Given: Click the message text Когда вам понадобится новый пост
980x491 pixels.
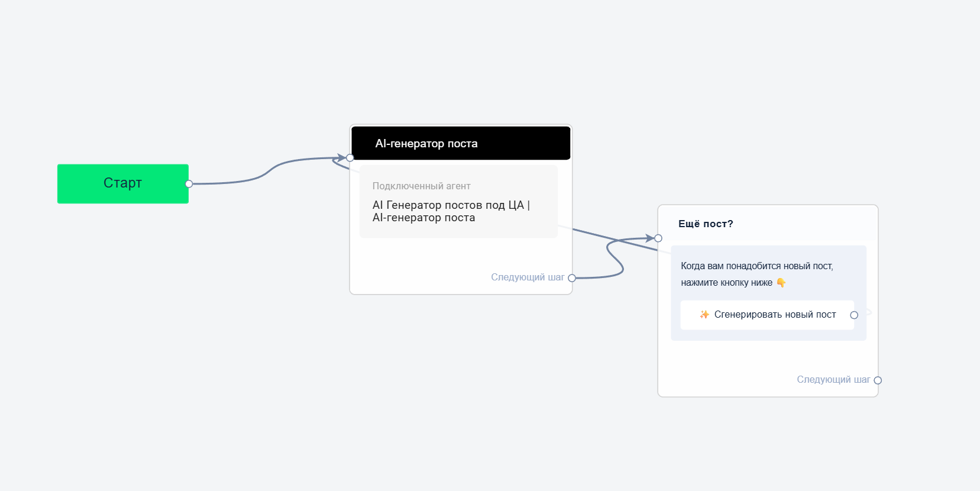Looking at the screenshot, I should click(x=756, y=266).
